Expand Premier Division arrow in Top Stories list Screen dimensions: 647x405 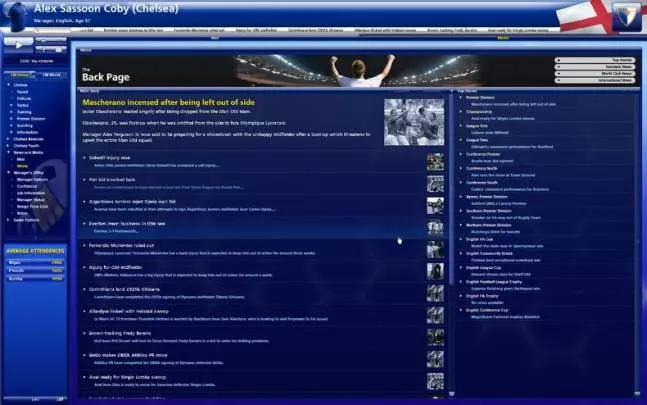461,98
